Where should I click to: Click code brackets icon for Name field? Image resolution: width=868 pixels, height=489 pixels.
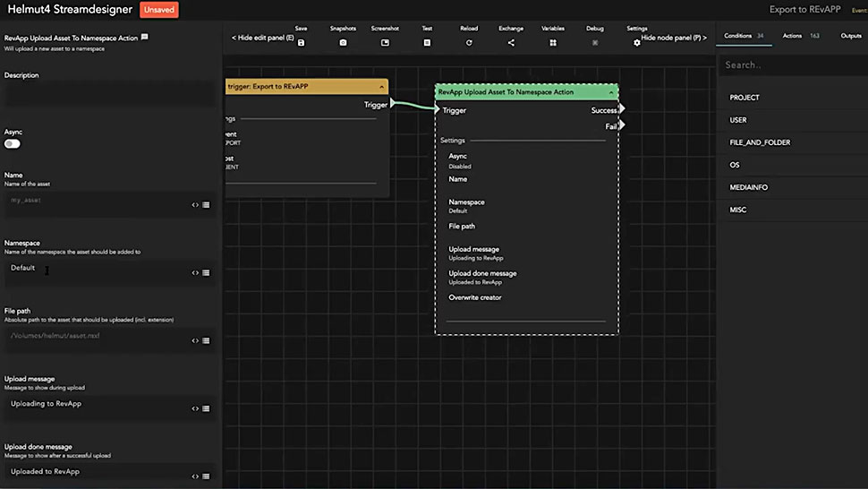click(x=195, y=205)
